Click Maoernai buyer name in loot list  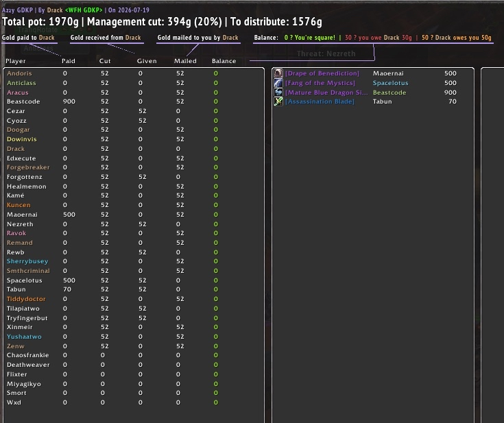(388, 73)
